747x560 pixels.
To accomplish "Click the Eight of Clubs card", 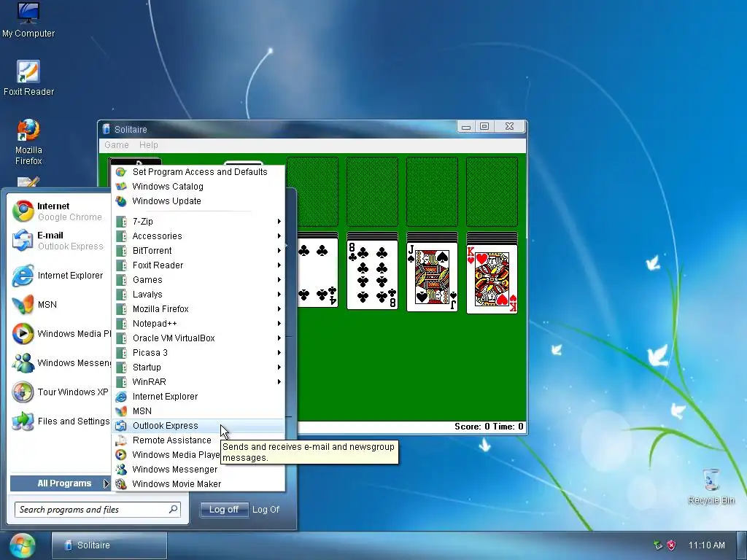I will point(373,275).
